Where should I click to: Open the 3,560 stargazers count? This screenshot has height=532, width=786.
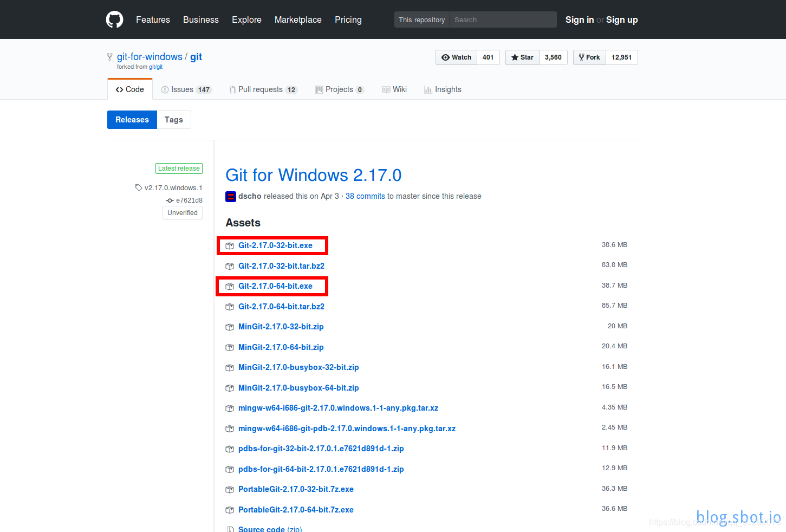(x=553, y=57)
